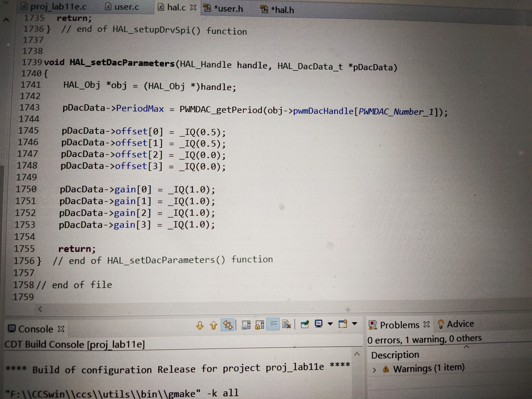Open the Open Console dropdown arrow

point(354,323)
